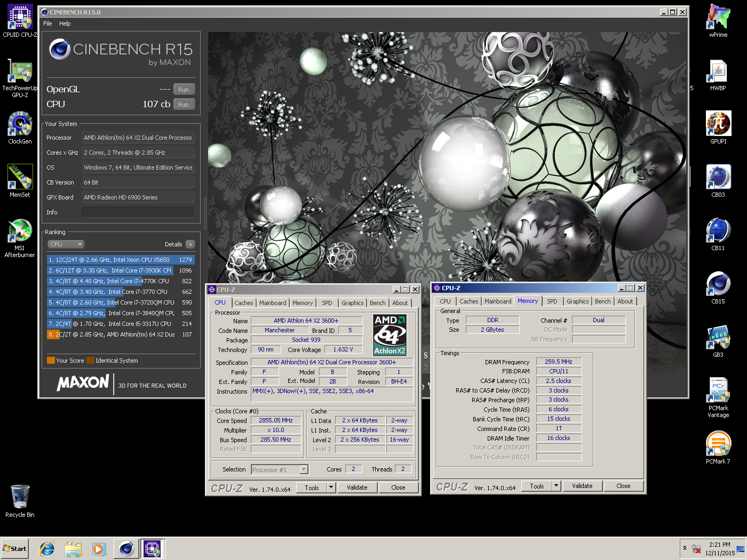Expand Tools dropdown arrow in left CPU-Z
This screenshot has width=747, height=560.
click(331, 487)
